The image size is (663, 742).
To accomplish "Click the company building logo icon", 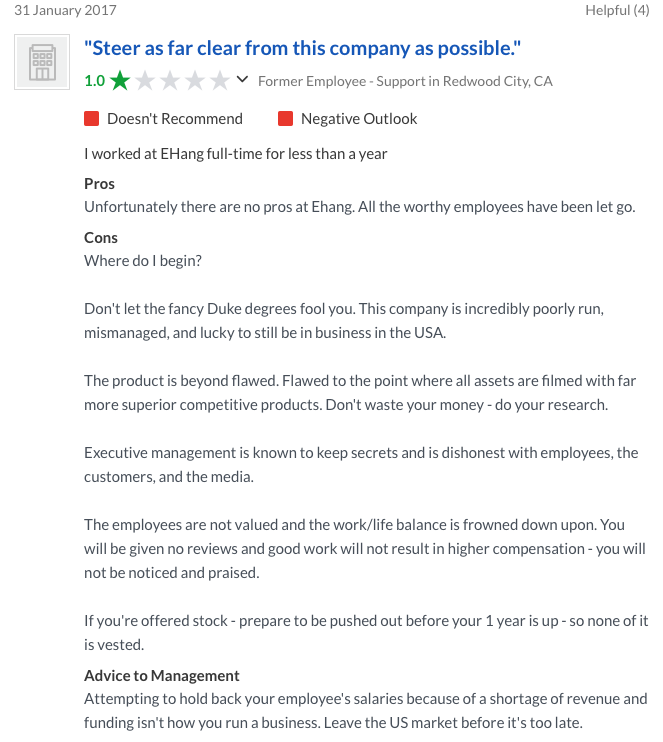I will pyautogui.click(x=42, y=62).
